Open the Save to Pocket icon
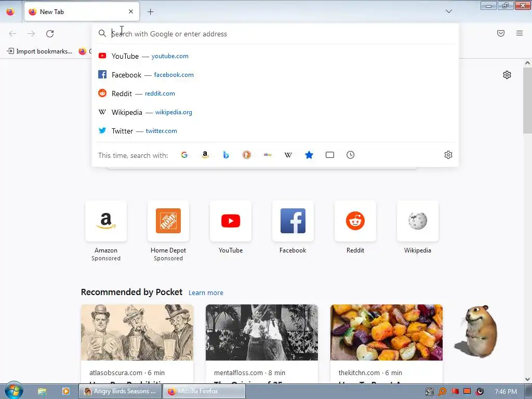This screenshot has width=532, height=399. coord(501,33)
